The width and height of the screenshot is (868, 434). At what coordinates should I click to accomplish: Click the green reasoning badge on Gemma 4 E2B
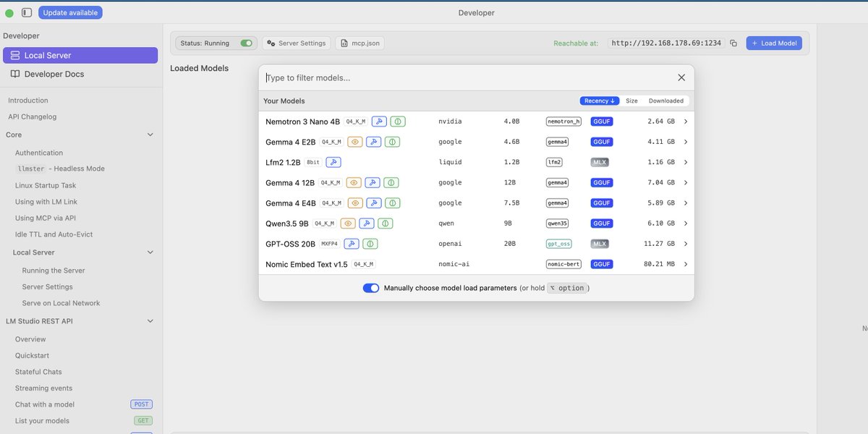[392, 142]
